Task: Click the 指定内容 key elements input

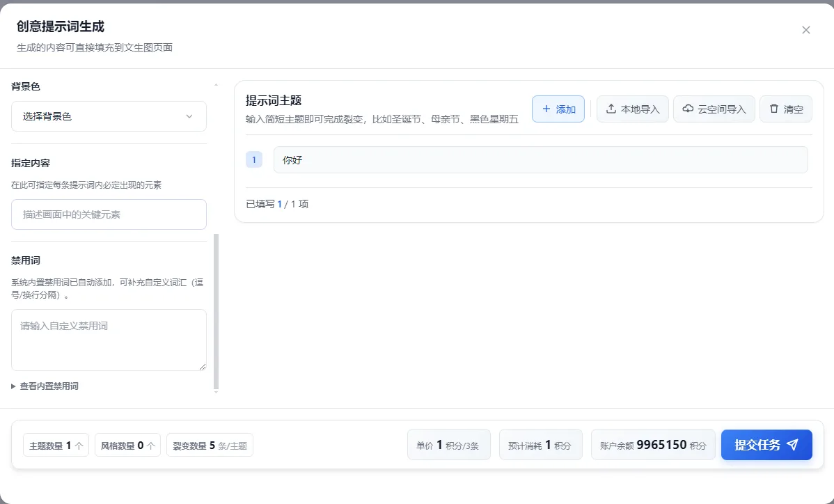Action: coord(109,214)
